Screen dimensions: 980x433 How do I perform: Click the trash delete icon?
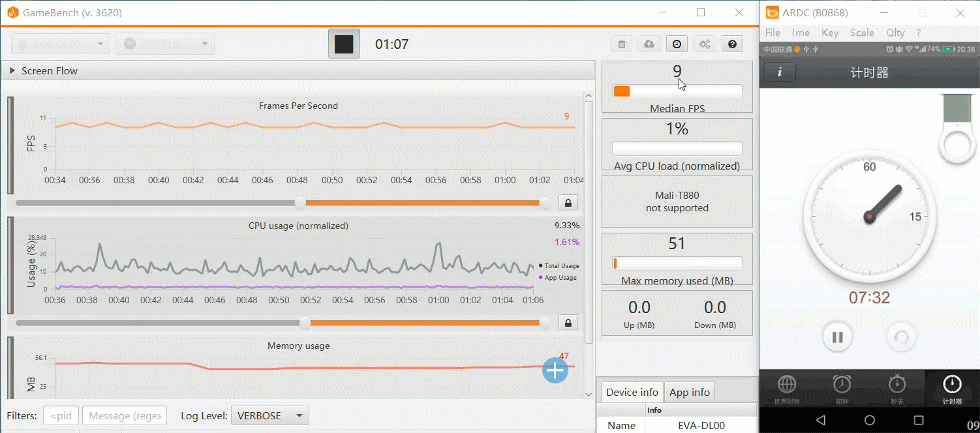coord(622,44)
